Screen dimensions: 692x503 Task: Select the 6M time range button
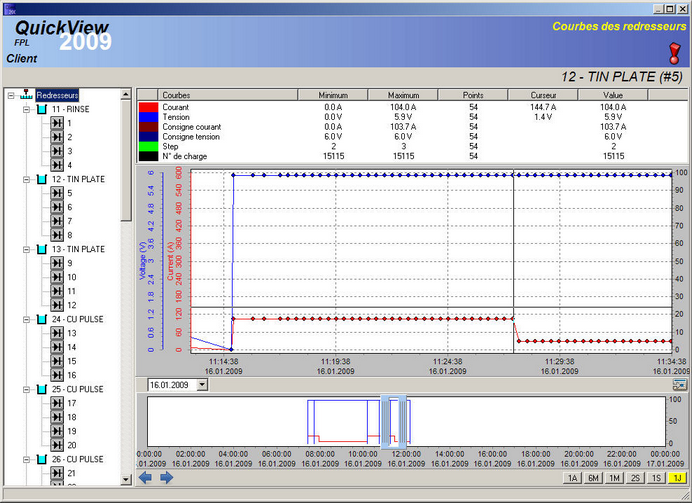click(x=594, y=478)
